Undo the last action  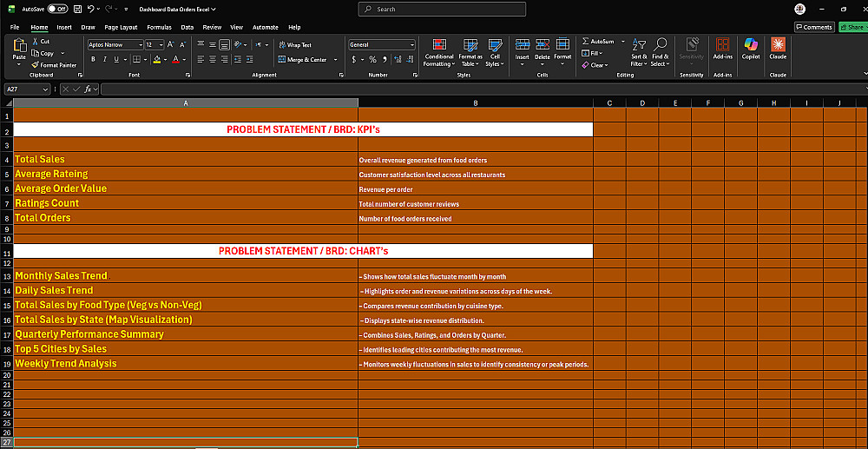(x=91, y=10)
